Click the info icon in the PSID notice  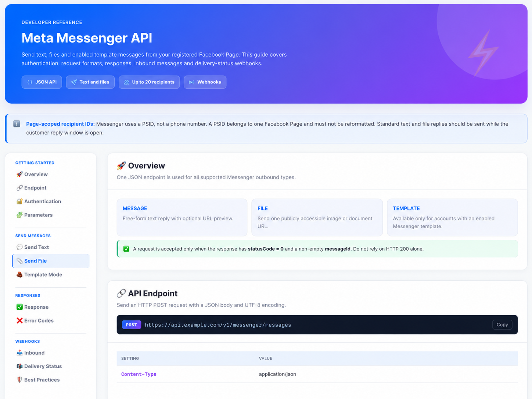[x=17, y=124]
